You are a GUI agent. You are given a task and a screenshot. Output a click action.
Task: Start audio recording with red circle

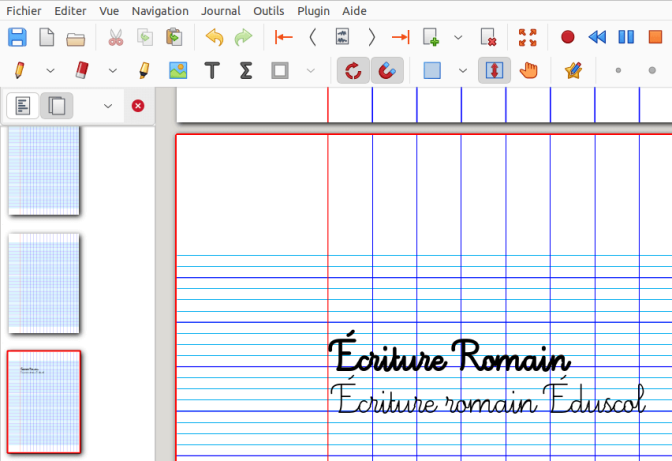pos(567,37)
